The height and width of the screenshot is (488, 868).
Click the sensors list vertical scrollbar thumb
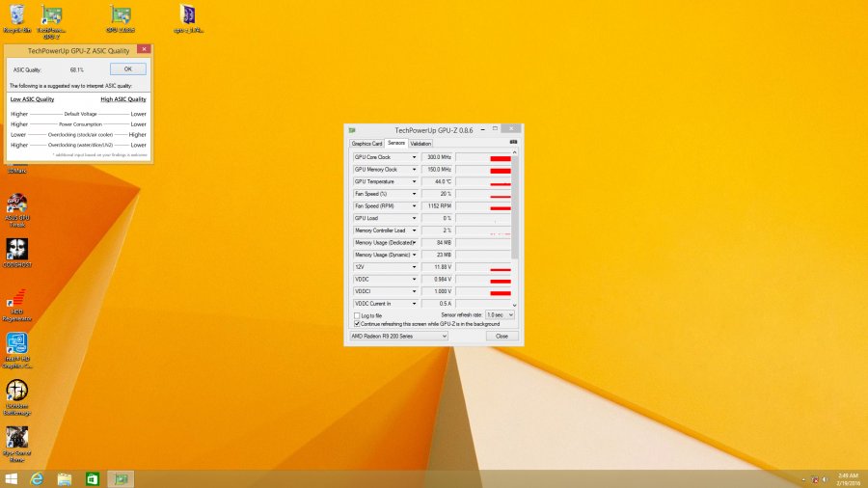click(514, 207)
